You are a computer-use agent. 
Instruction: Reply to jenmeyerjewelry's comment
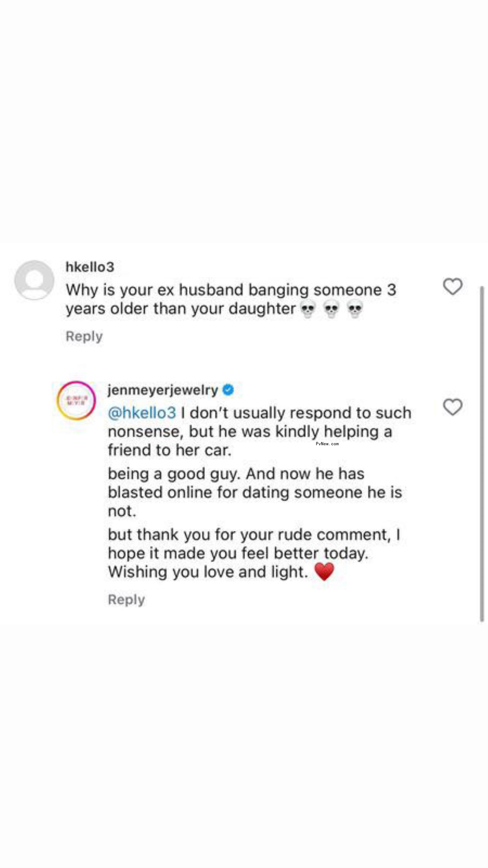(126, 599)
